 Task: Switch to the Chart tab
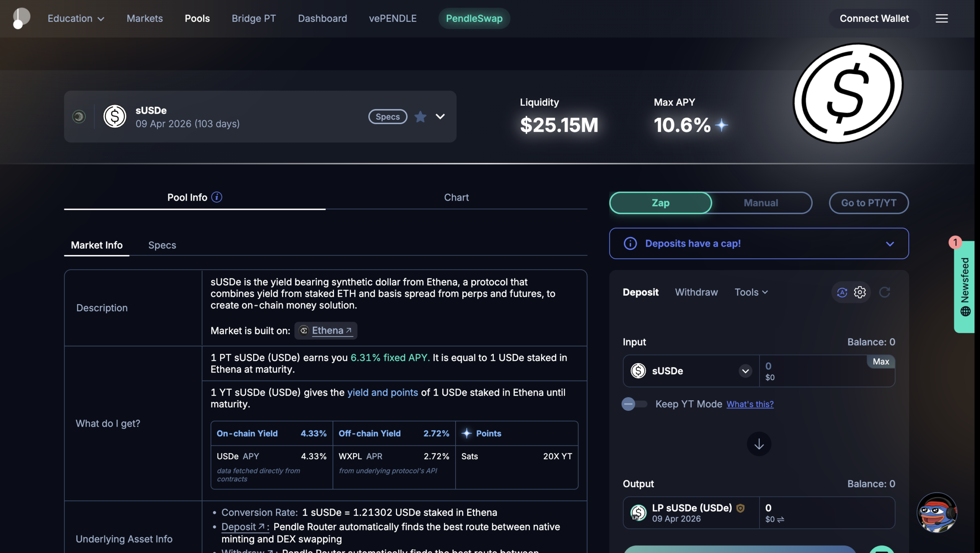point(456,197)
